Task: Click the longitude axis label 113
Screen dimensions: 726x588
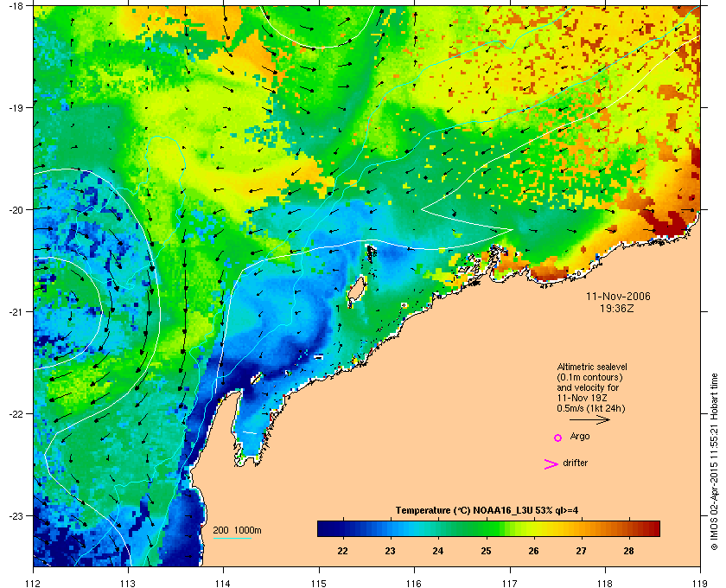Action: pos(128,584)
